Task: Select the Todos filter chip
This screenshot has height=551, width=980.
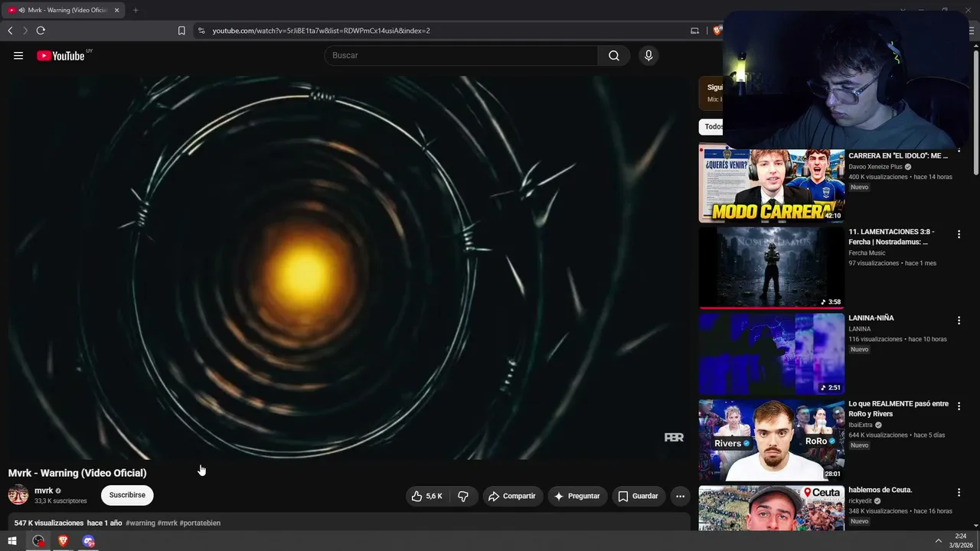Action: [714, 127]
